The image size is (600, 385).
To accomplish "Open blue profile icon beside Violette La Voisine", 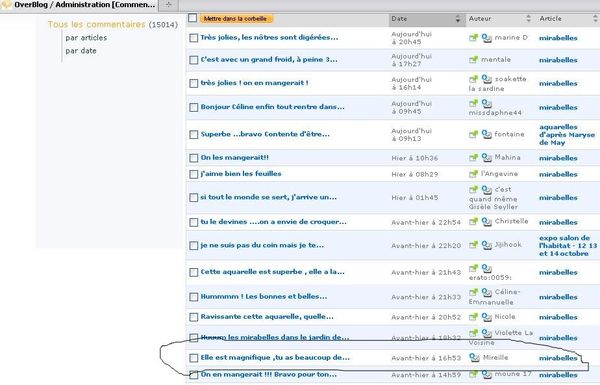I will coord(486,333).
